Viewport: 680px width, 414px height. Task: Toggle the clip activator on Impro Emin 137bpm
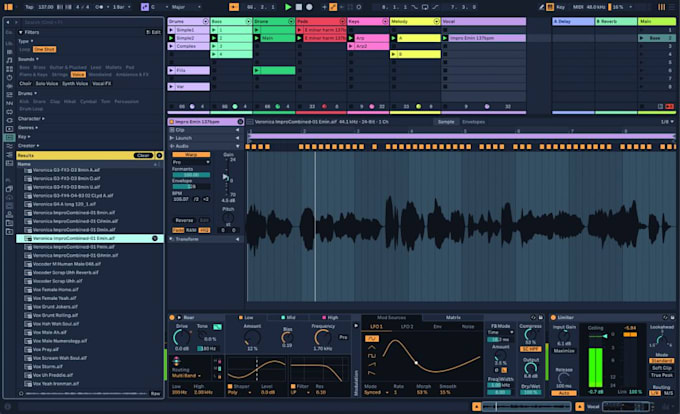tap(172, 122)
